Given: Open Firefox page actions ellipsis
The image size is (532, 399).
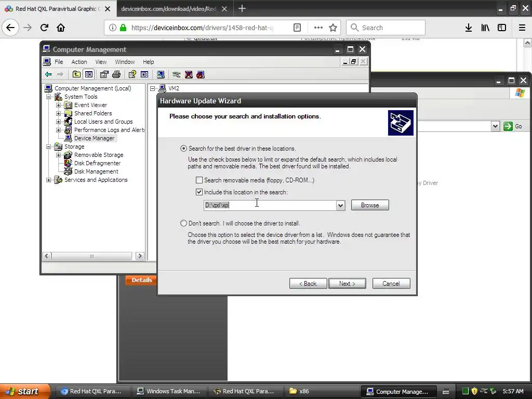Looking at the screenshot, I should click(x=318, y=28).
